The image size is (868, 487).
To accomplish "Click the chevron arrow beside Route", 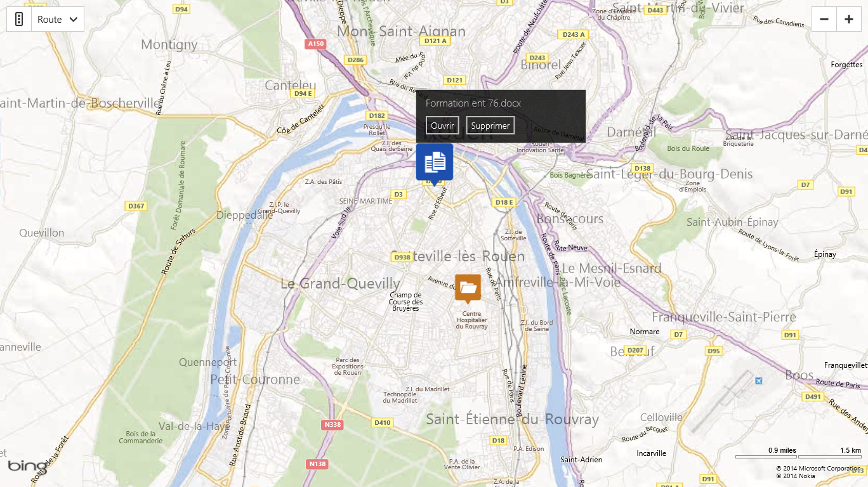I will pos(74,20).
